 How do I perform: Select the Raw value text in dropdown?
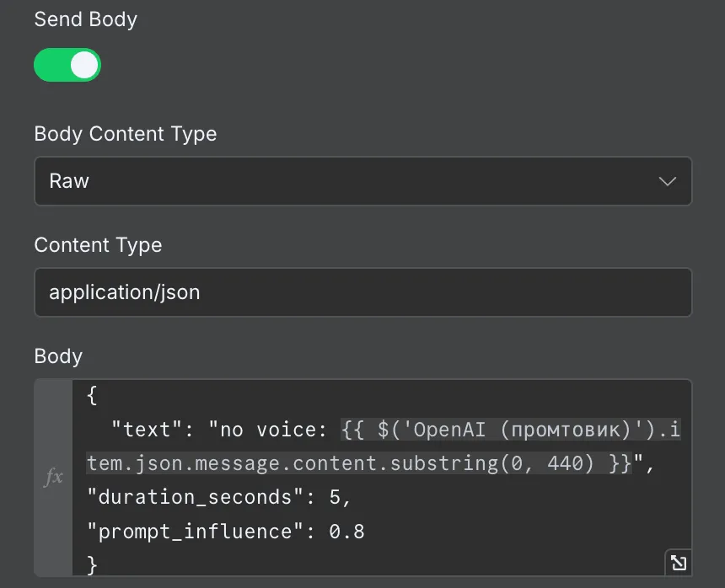(x=69, y=181)
